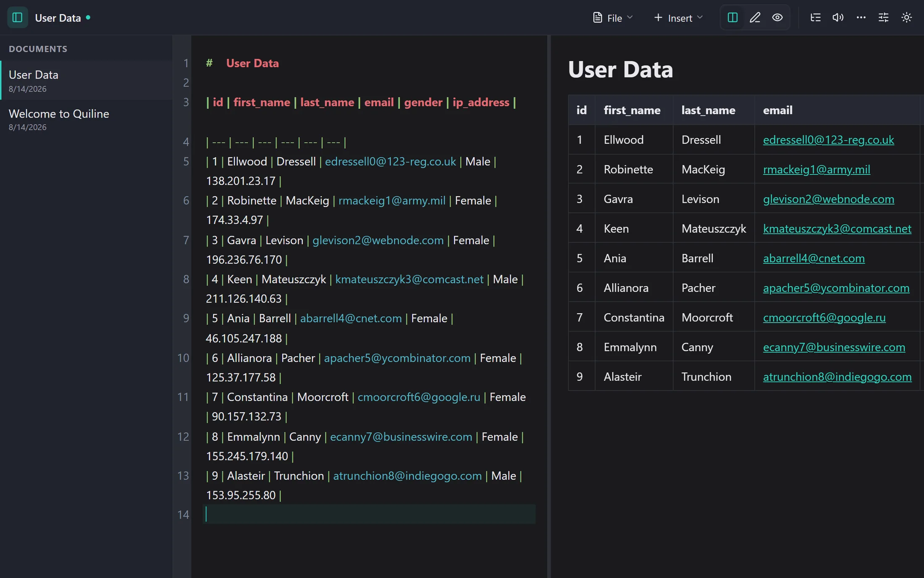
Task: Toggle the sidebar panel icon
Action: pos(17,17)
